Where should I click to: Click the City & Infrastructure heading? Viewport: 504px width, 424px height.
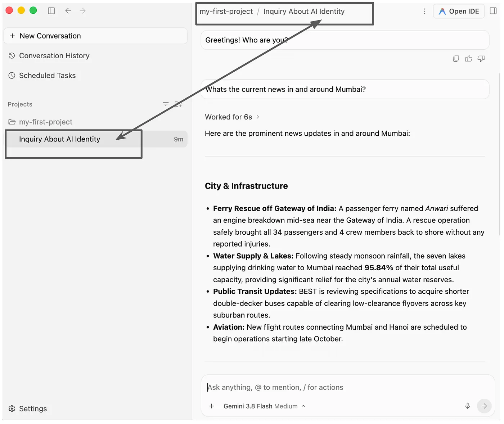coord(246,186)
